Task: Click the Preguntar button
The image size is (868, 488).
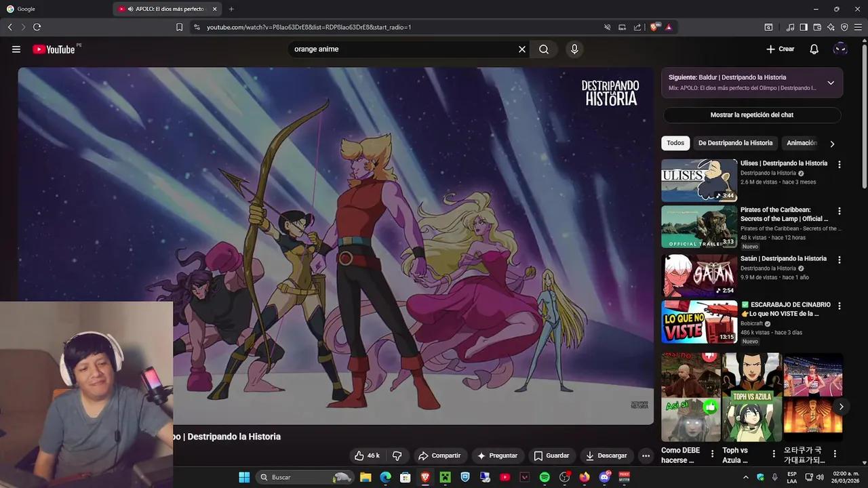Action: coord(497,455)
